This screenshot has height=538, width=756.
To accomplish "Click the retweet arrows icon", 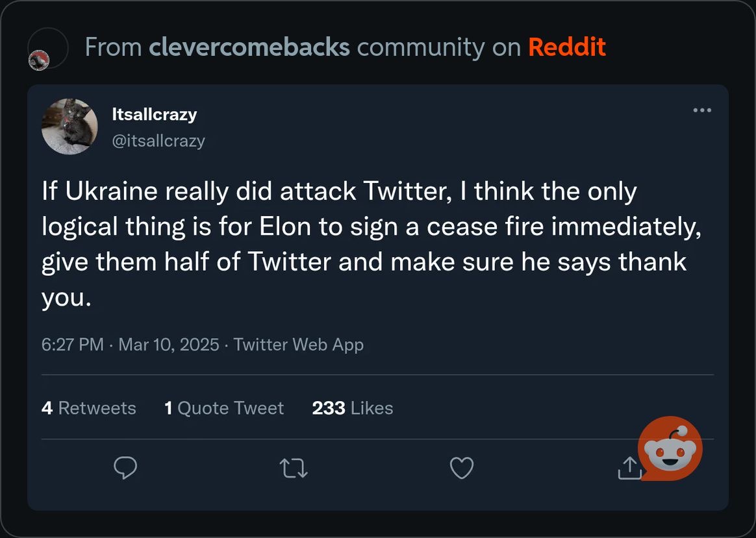I will click(293, 467).
